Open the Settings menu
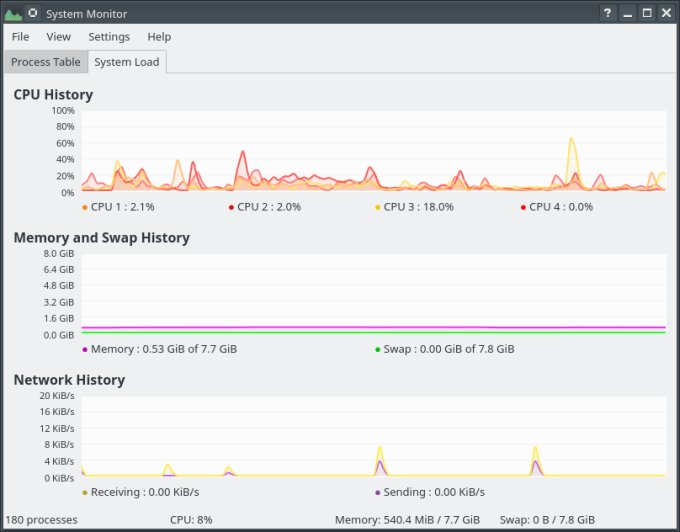The height and width of the screenshot is (532, 680). 109,37
